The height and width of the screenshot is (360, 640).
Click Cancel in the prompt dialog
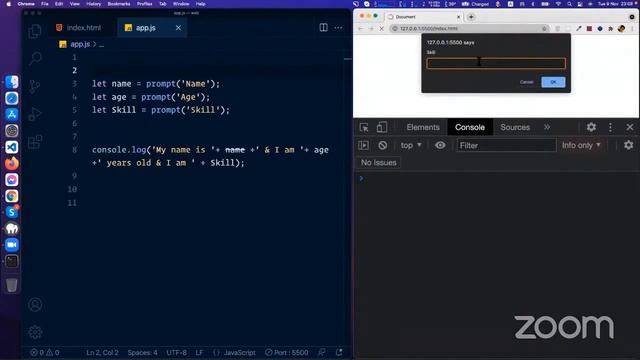click(527, 82)
